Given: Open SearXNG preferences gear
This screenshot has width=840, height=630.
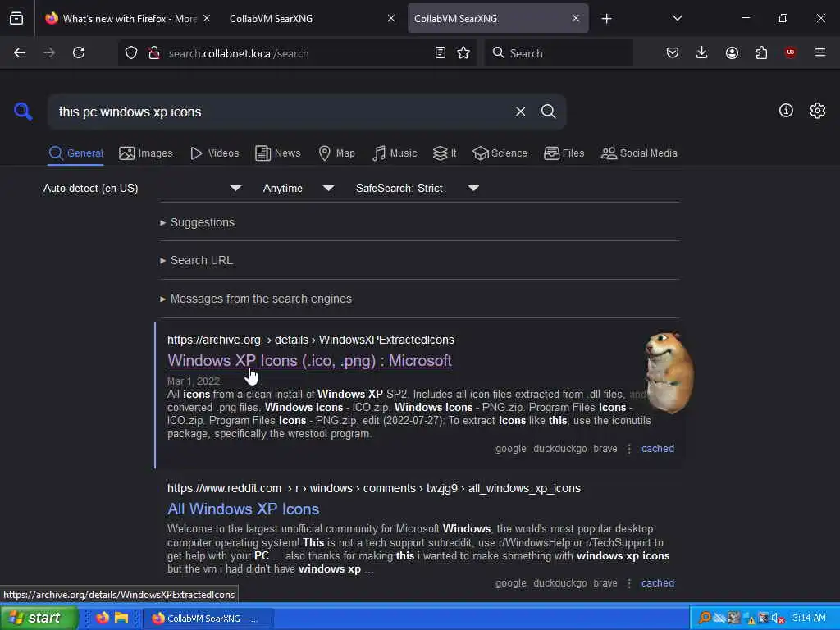Looking at the screenshot, I should coord(818,111).
